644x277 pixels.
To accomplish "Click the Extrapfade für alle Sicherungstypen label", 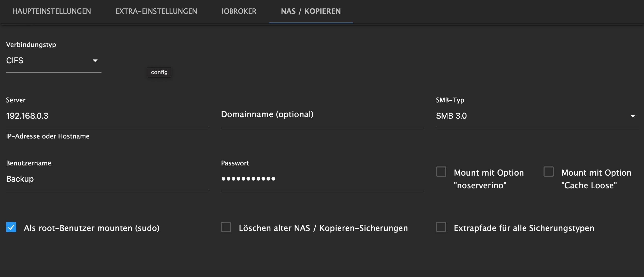I will [x=524, y=228].
